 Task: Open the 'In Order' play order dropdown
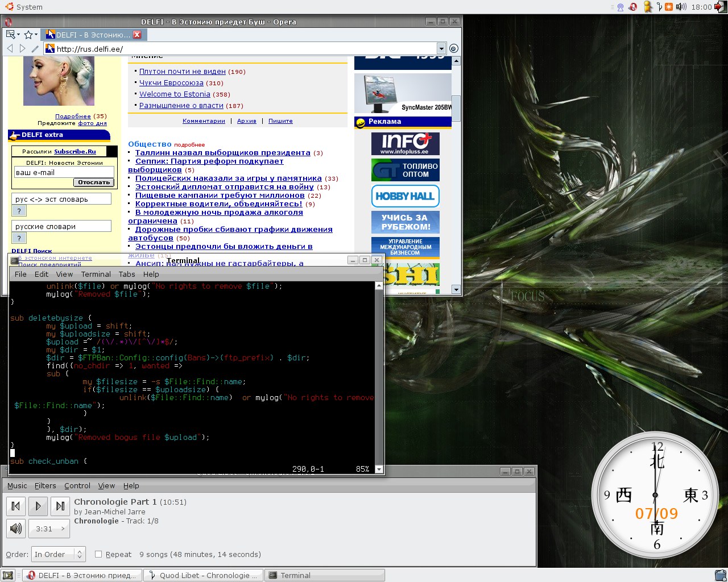tap(59, 554)
